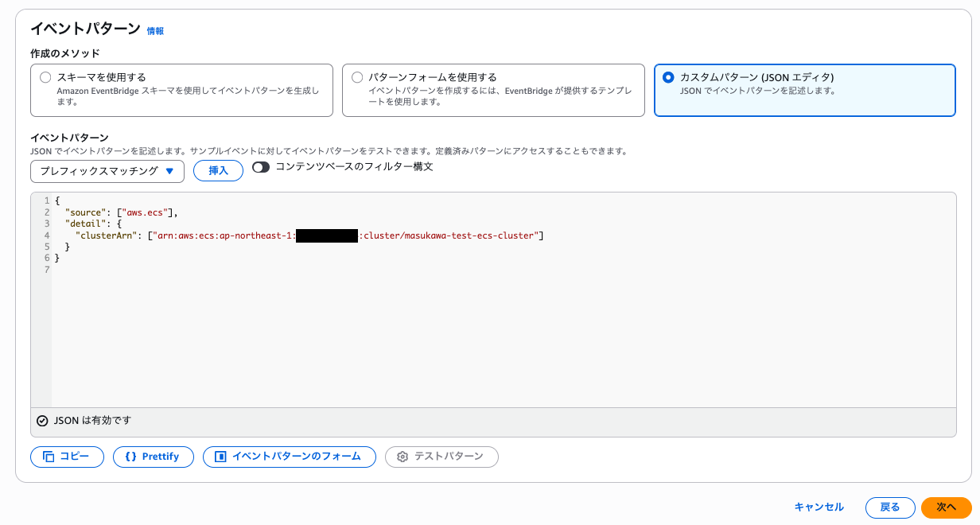Click the 次へ button
980x525 pixels.
click(x=946, y=507)
